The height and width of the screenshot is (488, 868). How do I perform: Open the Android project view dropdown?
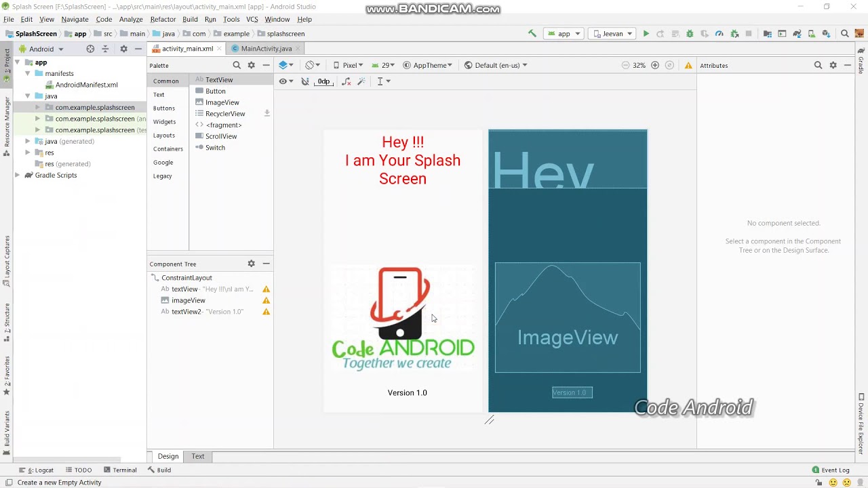coord(41,49)
